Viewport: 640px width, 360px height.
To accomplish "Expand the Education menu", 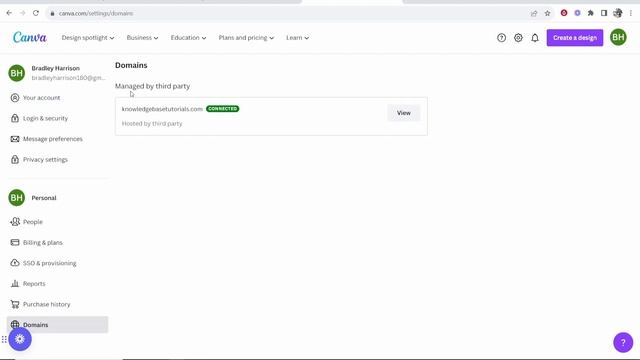I will pos(188,38).
